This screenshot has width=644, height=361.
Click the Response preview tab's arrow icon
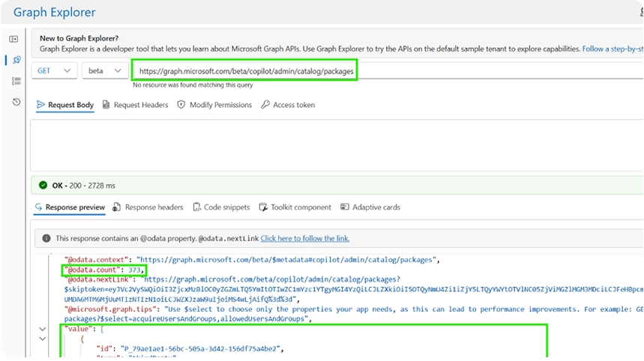point(38,207)
